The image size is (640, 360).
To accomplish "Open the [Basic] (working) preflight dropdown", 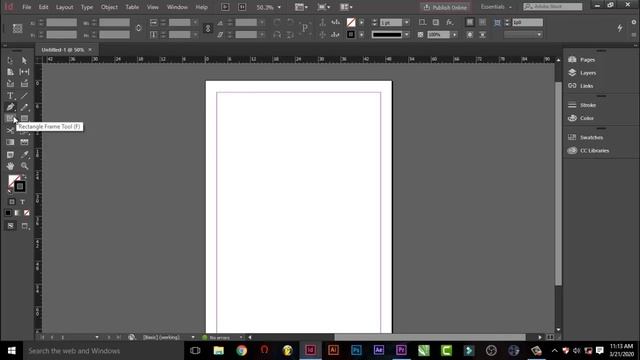I will point(193,337).
